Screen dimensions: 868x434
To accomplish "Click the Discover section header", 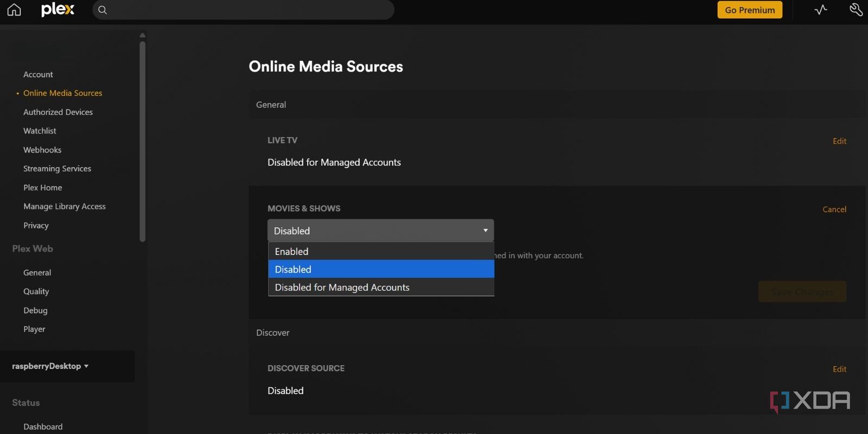I will coord(273,333).
